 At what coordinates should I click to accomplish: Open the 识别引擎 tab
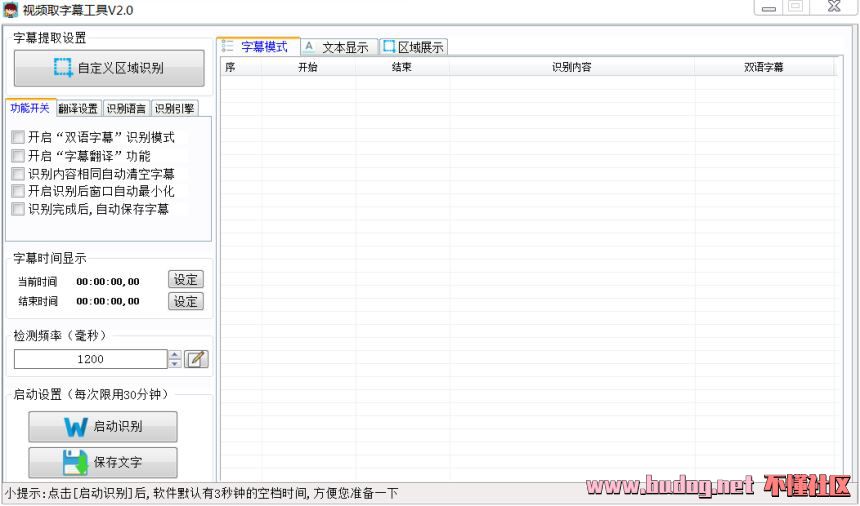pyautogui.click(x=174, y=109)
